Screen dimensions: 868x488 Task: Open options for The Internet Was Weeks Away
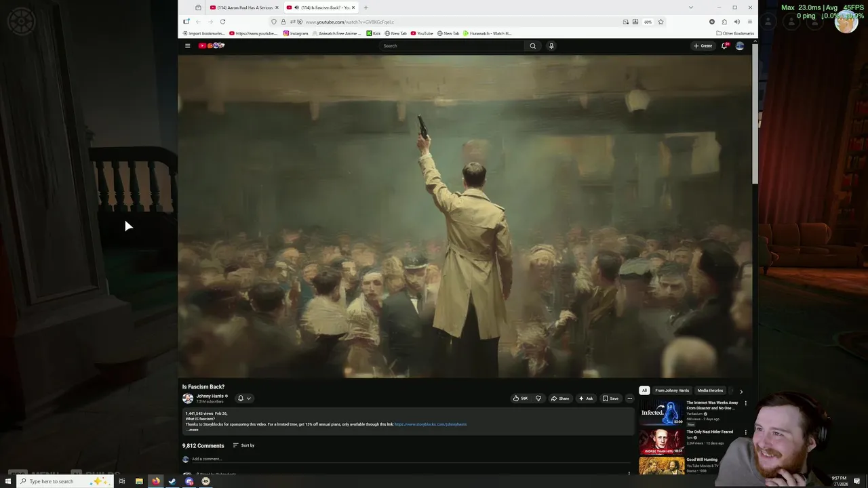(745, 403)
